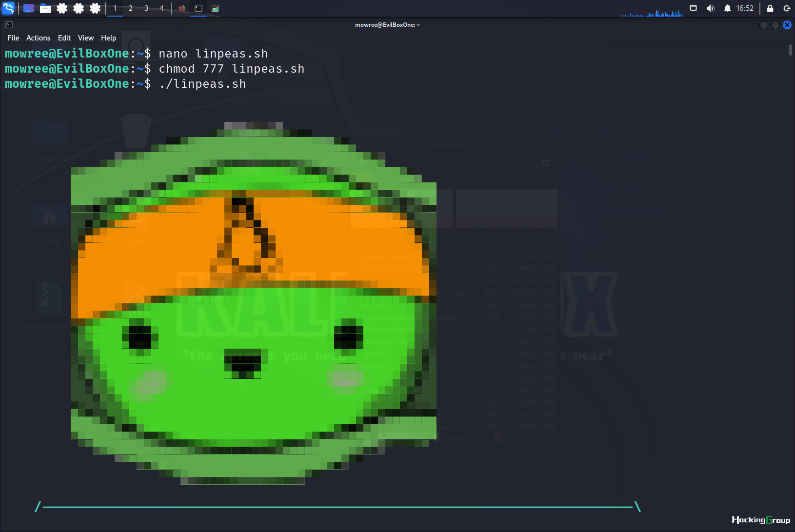Open the Actions menu
Viewport: 795px width, 532px height.
tap(39, 38)
